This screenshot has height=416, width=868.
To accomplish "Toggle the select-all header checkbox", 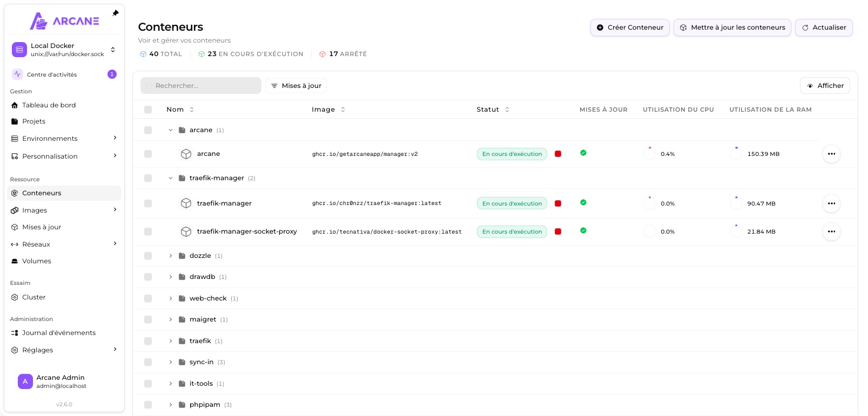I will pos(148,110).
